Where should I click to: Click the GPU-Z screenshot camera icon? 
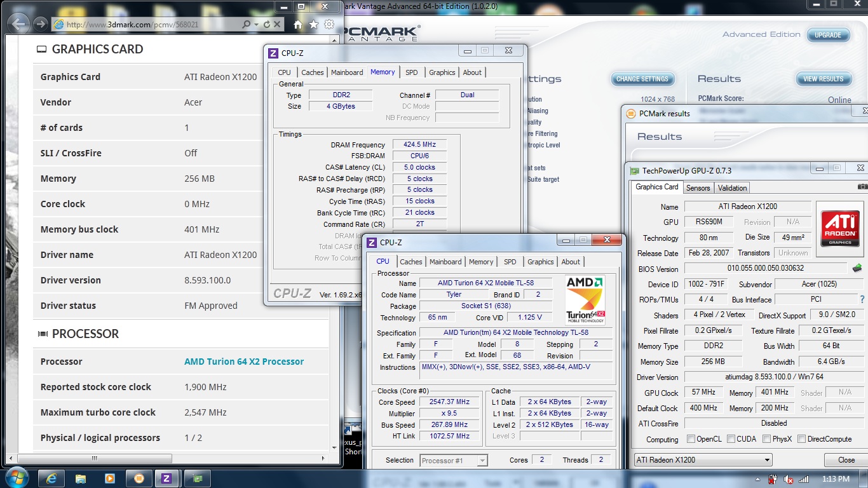(x=862, y=187)
